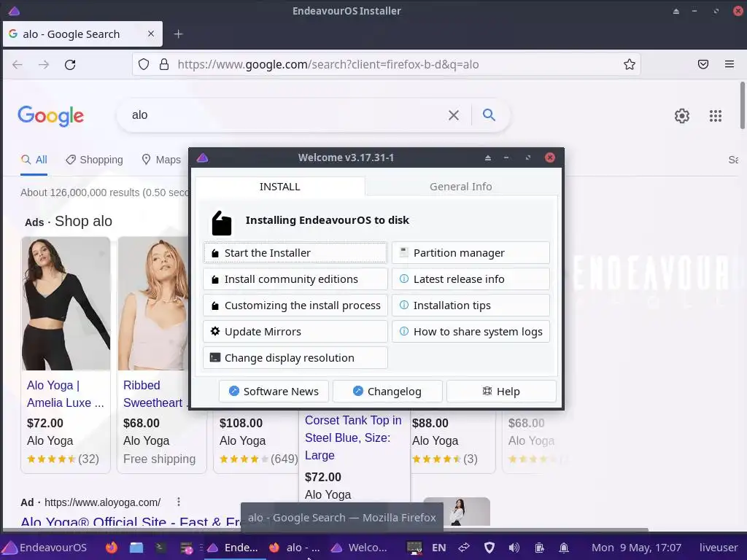Click Change display resolution
Image resolution: width=747 pixels, height=560 pixels.
tap(295, 357)
